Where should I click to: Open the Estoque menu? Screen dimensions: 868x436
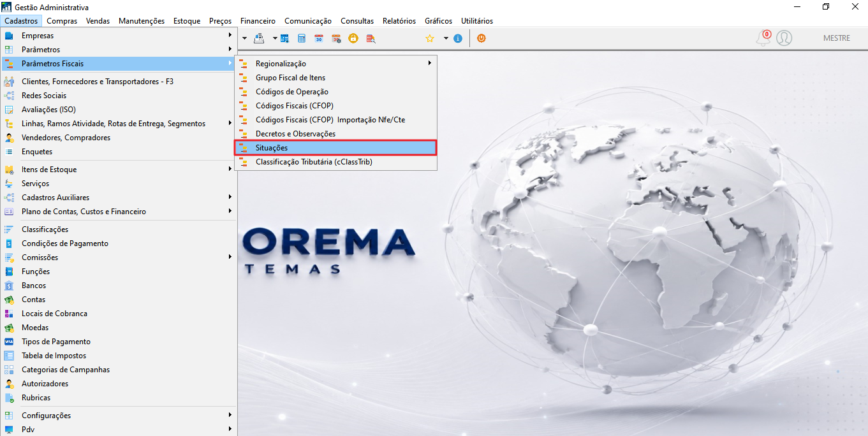tap(187, 21)
